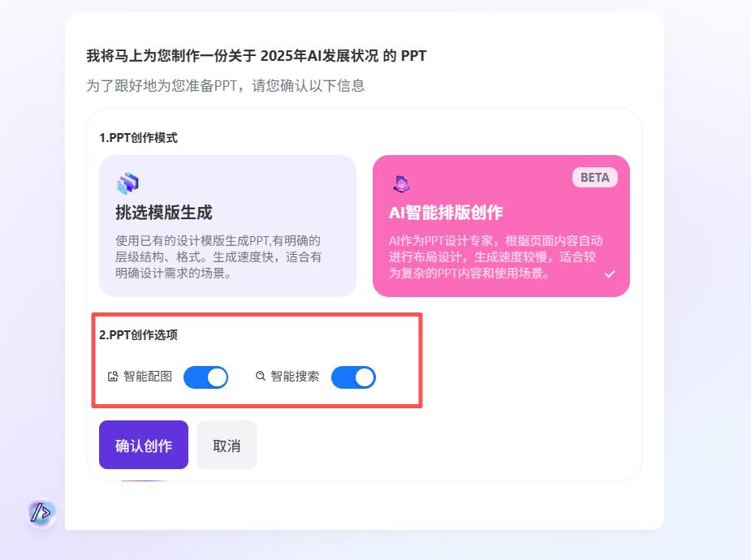Click the BETA badge on the pink card
The height and width of the screenshot is (560, 751).
(x=594, y=178)
